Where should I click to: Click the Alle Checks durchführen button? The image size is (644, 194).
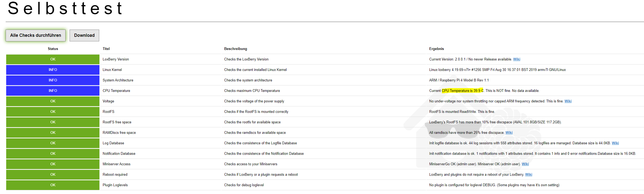[35, 35]
